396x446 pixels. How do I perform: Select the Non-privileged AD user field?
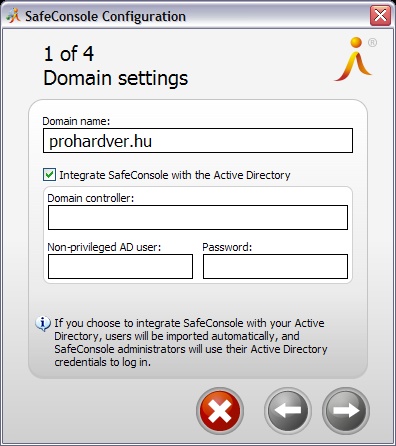pos(120,266)
